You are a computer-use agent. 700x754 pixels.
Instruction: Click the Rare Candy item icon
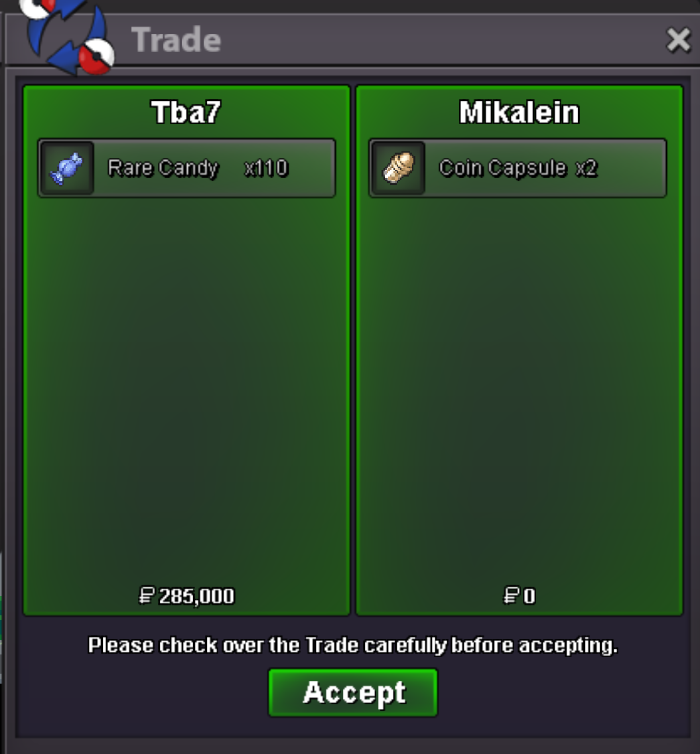click(x=67, y=168)
